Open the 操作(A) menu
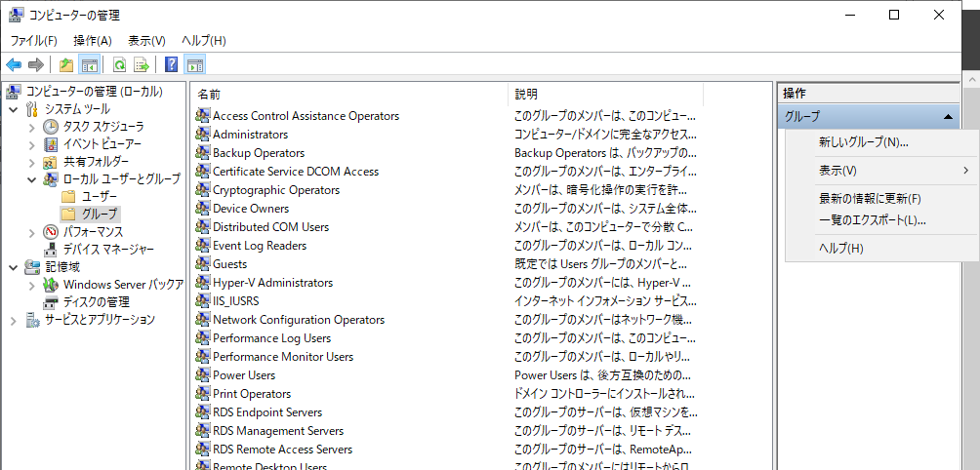The width and height of the screenshot is (980, 470). click(93, 41)
